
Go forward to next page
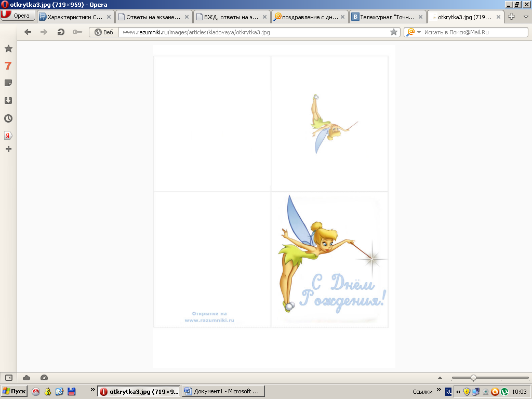click(44, 32)
